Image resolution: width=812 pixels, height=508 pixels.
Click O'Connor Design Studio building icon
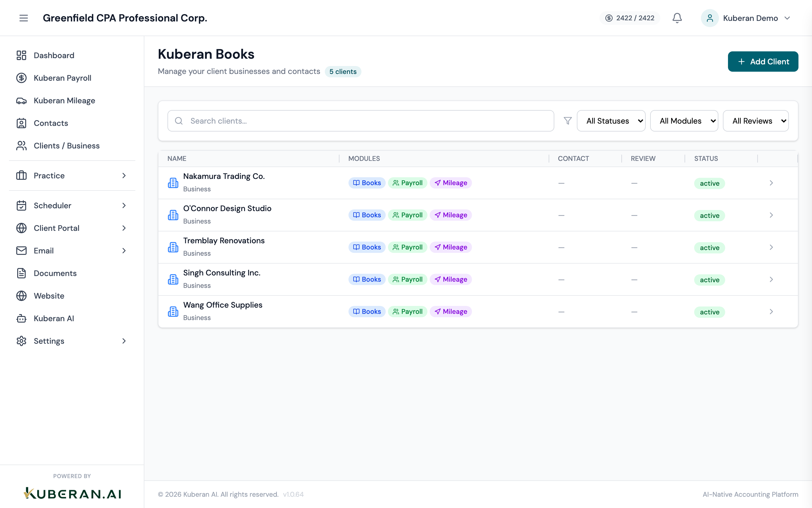point(173,215)
